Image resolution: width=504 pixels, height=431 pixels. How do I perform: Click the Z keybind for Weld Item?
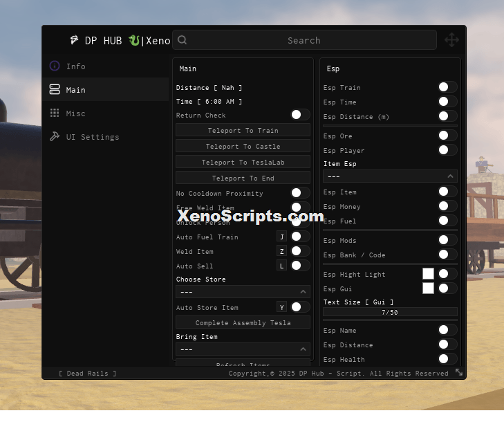coord(282,251)
